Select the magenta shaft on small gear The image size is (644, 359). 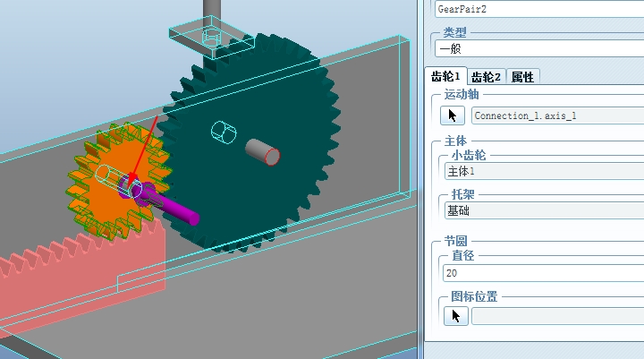174,208
